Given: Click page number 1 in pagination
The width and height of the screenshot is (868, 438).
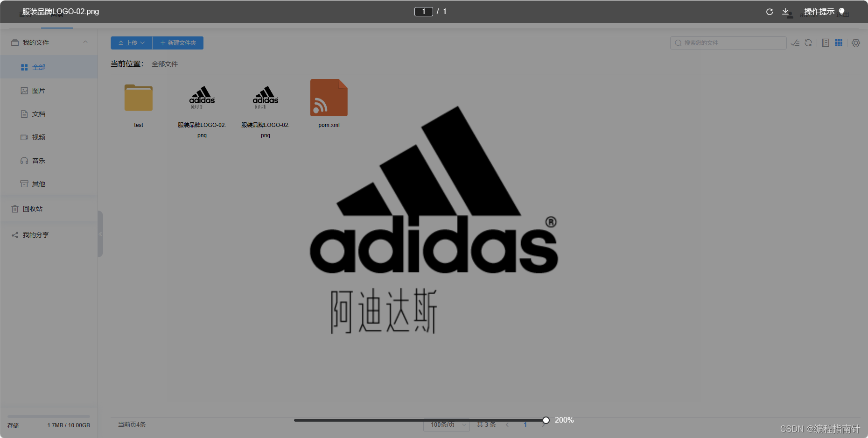Looking at the screenshot, I should pos(525,424).
